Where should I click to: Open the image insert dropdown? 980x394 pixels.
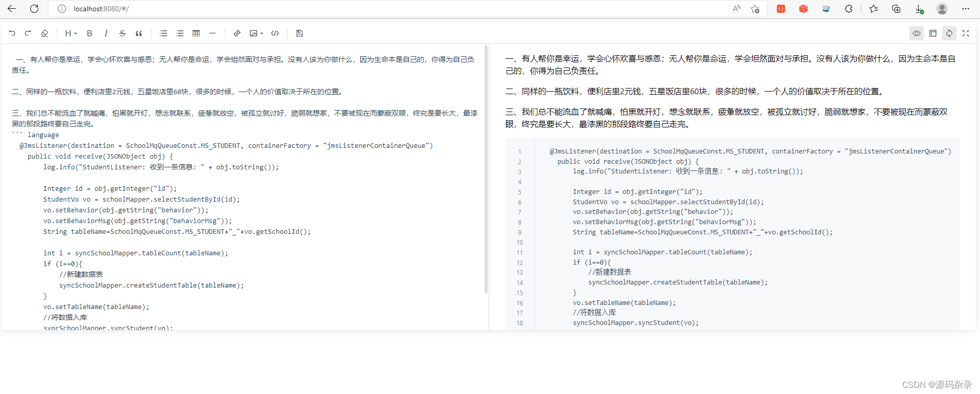click(256, 33)
